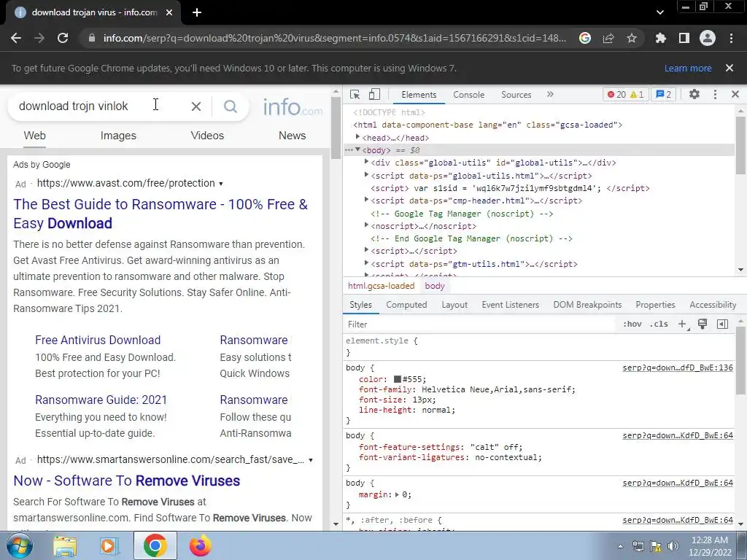
Task: Switch to Console panel tab
Action: 469,94
